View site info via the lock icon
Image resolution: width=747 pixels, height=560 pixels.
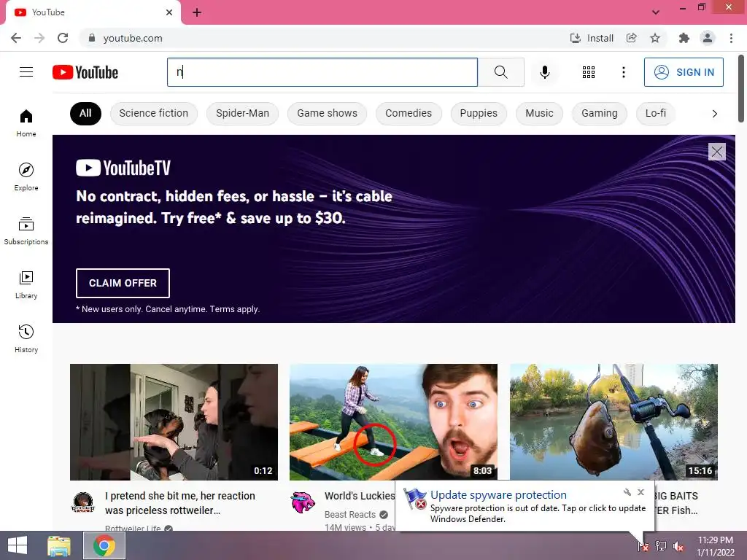point(91,38)
